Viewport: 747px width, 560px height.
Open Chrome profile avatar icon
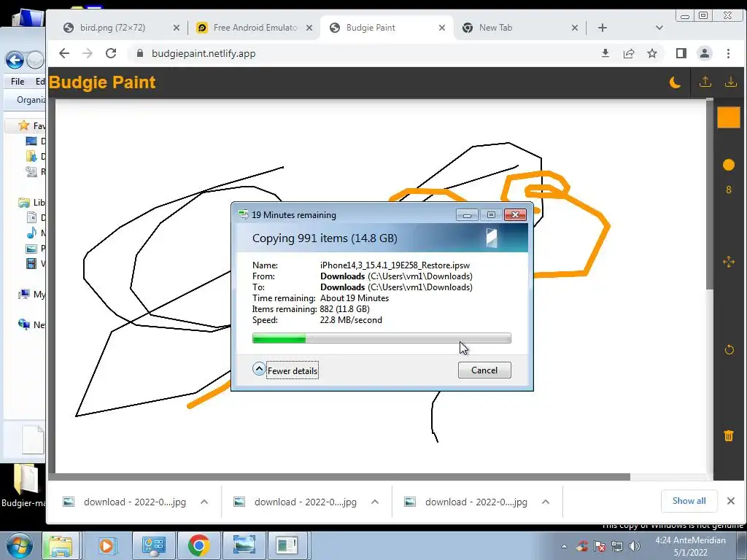[705, 53]
